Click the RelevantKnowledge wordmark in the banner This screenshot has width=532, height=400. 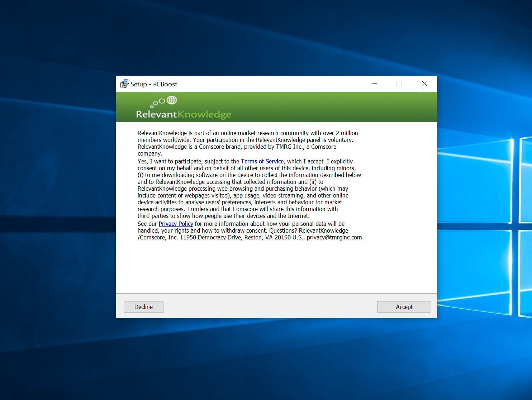(184, 114)
